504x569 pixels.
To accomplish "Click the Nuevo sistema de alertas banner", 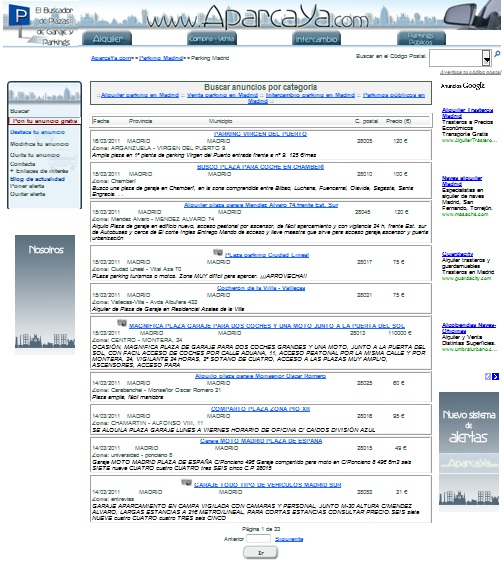I will pyautogui.click(x=469, y=452).
